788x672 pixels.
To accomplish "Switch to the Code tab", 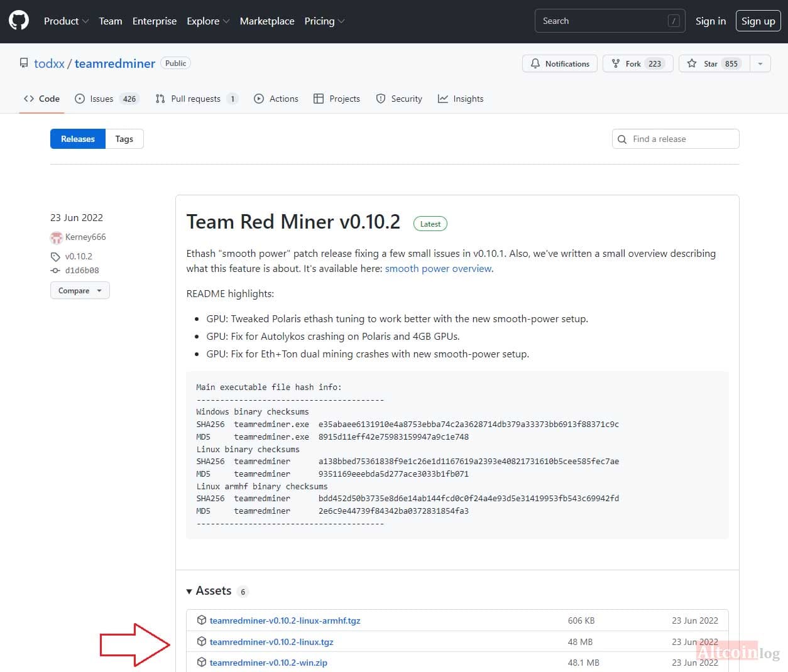I will pyautogui.click(x=41, y=99).
